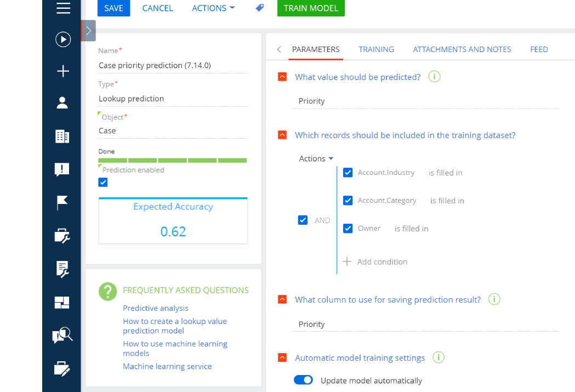Click the tag icon in toolbar

(x=260, y=8)
